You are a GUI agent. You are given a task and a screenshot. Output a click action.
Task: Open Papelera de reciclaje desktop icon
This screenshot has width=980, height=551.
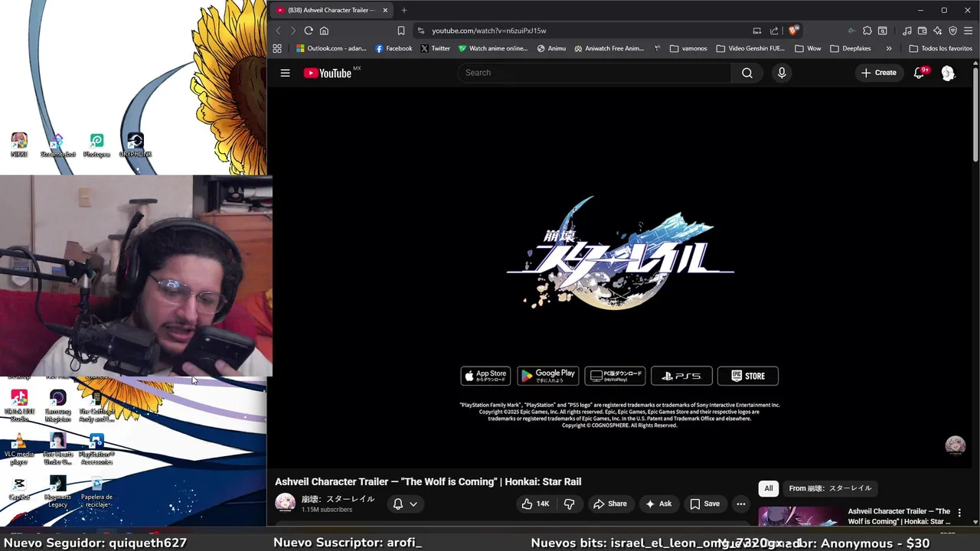[96, 491]
